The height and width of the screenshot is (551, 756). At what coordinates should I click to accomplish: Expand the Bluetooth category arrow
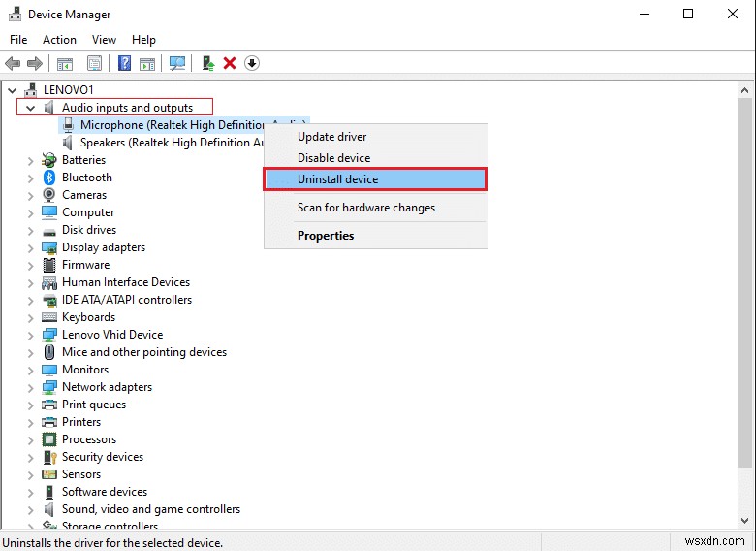(30, 178)
